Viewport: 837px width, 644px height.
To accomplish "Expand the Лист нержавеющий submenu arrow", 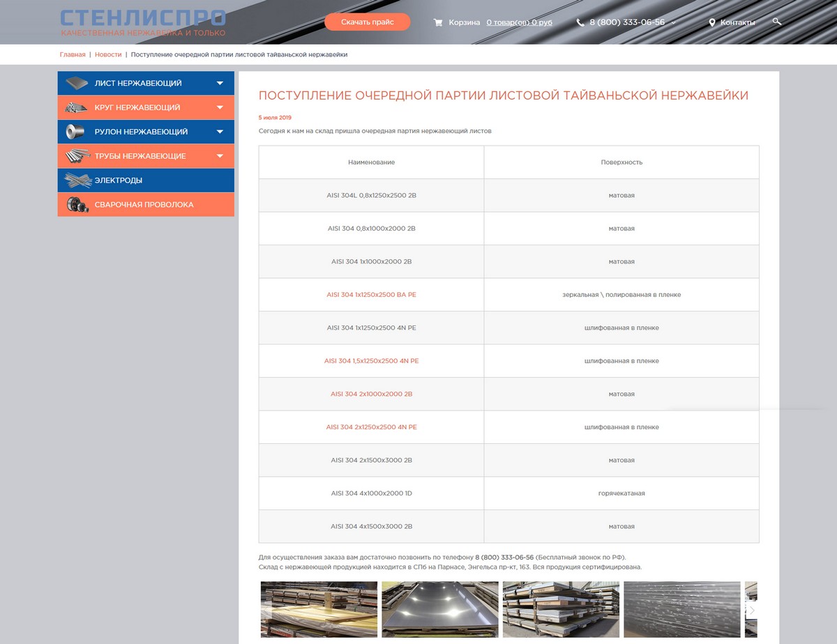I will point(220,84).
